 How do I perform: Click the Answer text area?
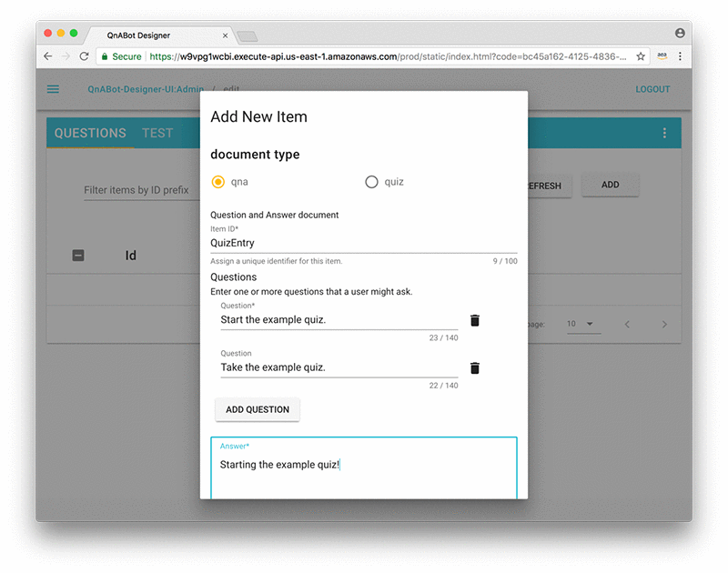click(363, 467)
